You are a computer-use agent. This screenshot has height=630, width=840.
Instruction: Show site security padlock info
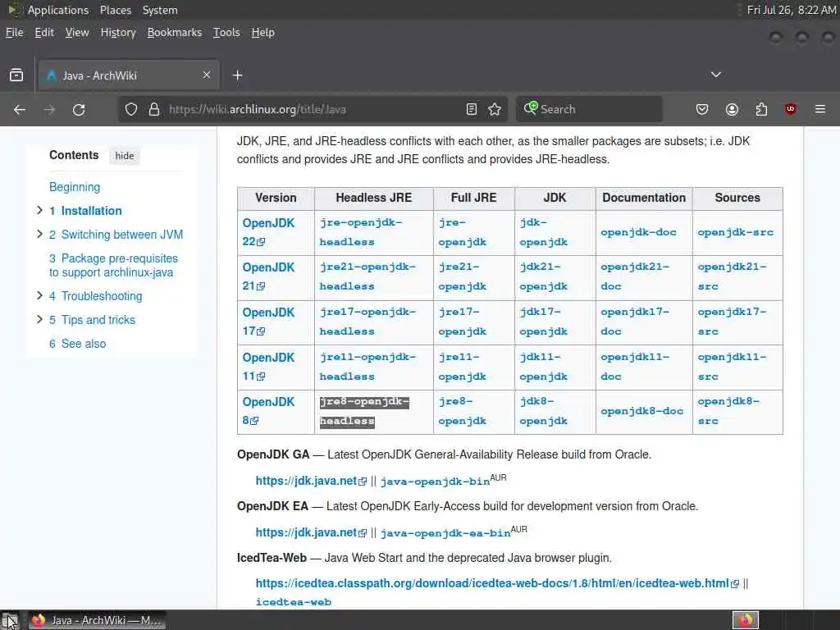click(154, 109)
